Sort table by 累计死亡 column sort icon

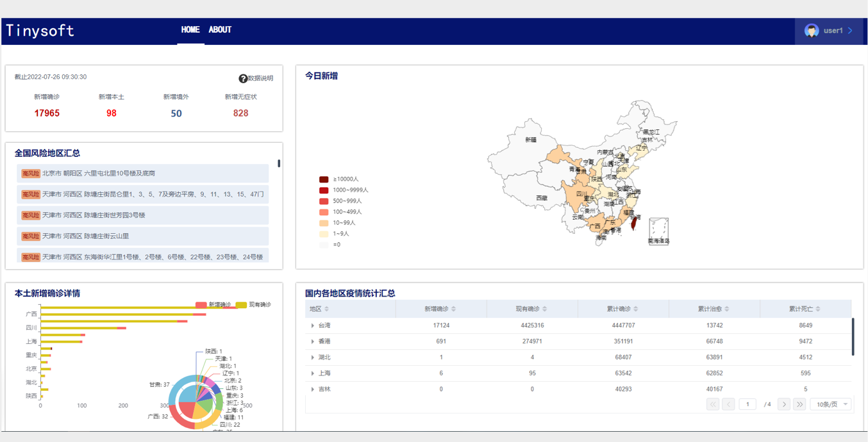pos(818,309)
